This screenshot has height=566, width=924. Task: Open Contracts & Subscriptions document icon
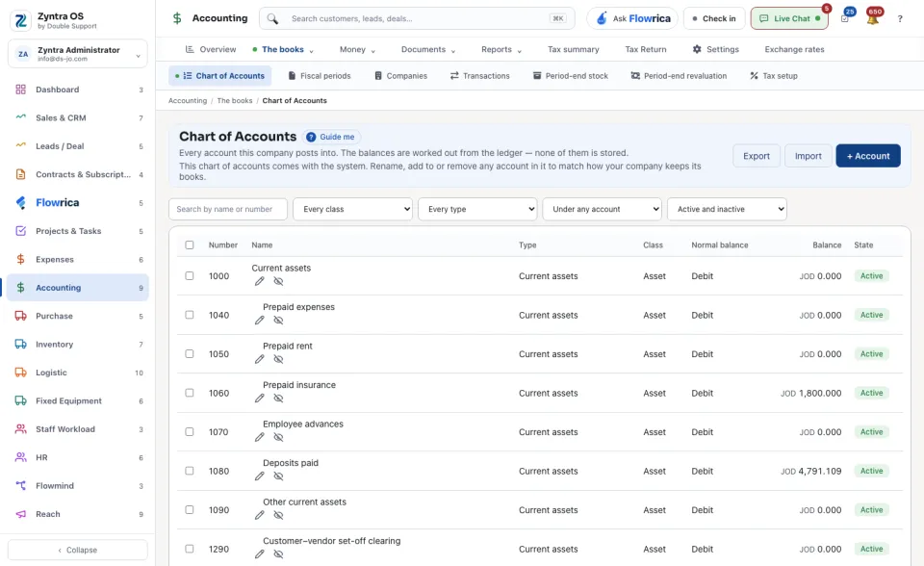(x=20, y=174)
